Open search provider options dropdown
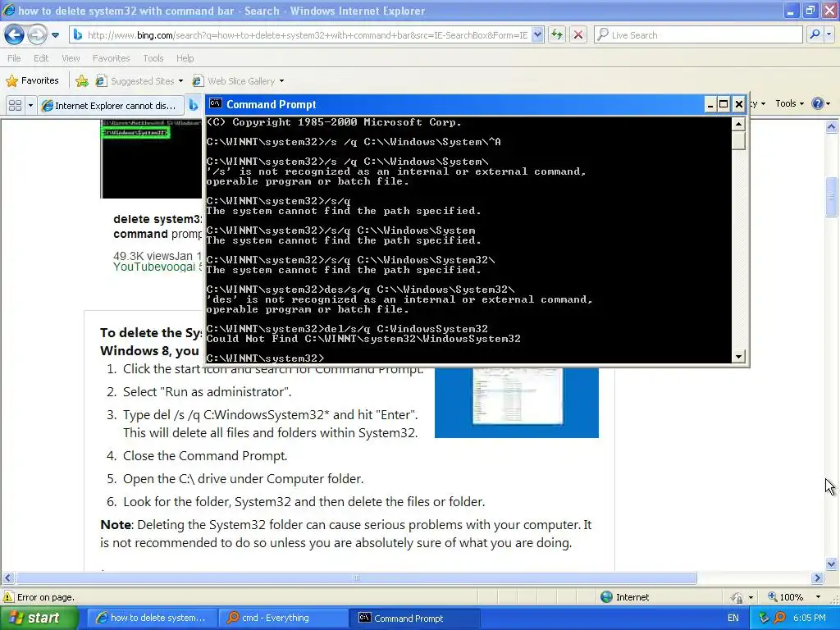This screenshot has width=840, height=630. click(x=829, y=34)
